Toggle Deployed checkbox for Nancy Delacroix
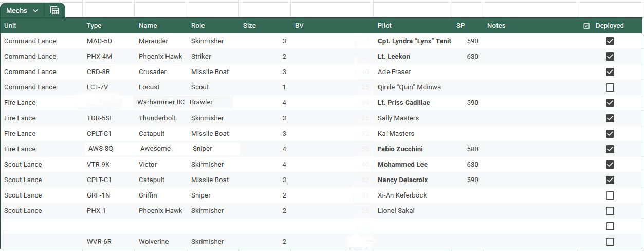 pos(610,180)
